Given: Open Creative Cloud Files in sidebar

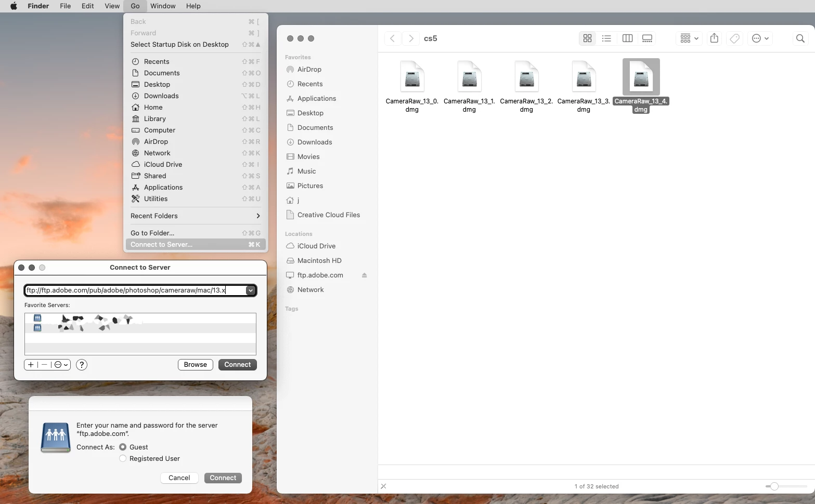Looking at the screenshot, I should pos(328,215).
